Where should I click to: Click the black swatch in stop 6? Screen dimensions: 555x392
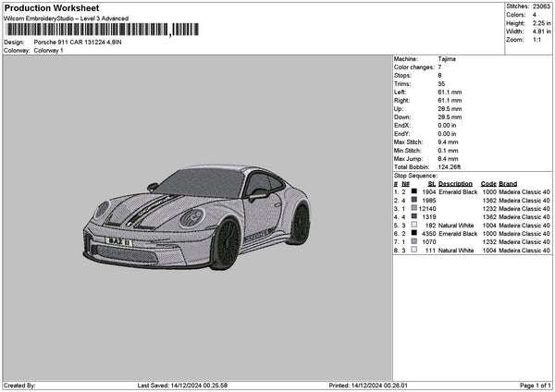[x=413, y=234]
